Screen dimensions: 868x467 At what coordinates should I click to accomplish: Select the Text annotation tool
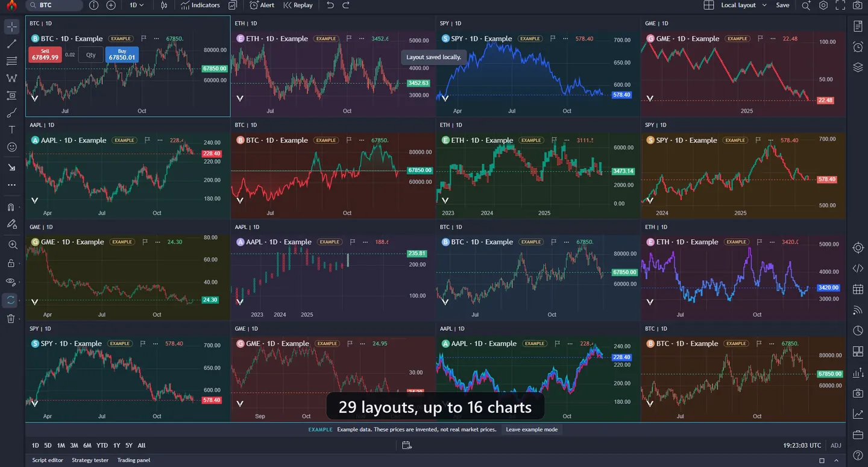point(11,130)
